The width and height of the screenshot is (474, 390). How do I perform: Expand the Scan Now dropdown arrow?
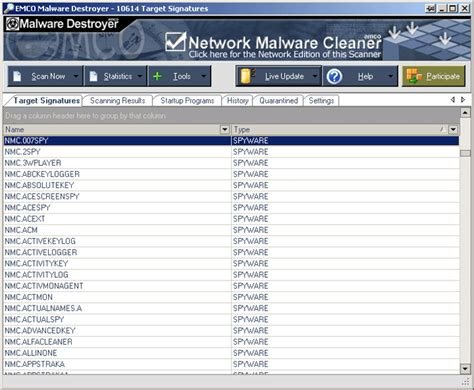click(x=76, y=76)
